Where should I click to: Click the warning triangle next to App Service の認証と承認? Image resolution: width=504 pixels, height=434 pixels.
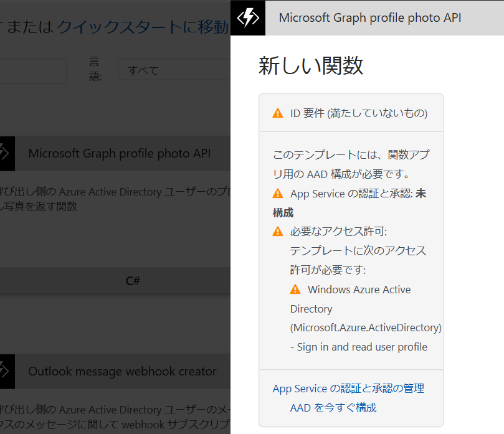click(x=278, y=193)
